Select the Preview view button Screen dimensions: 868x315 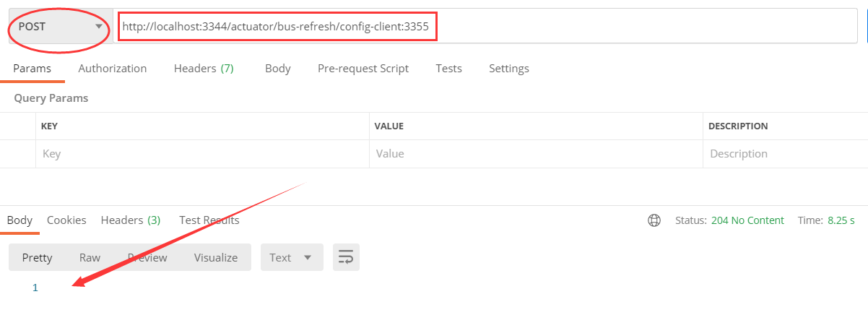point(147,257)
